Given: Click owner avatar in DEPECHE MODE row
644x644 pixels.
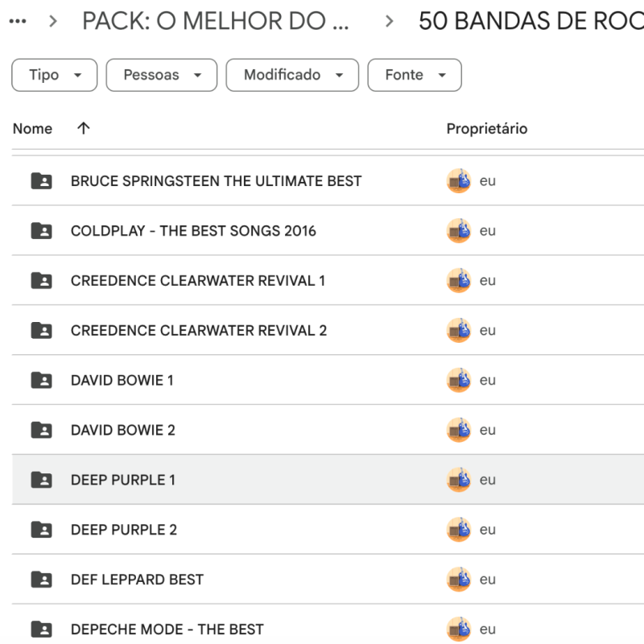Looking at the screenshot, I should (x=459, y=629).
